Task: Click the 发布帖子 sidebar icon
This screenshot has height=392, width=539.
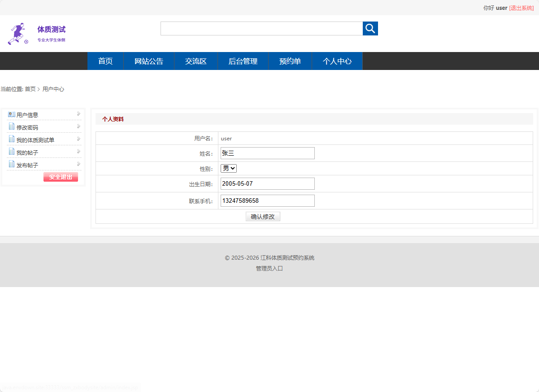Action: (x=11, y=165)
